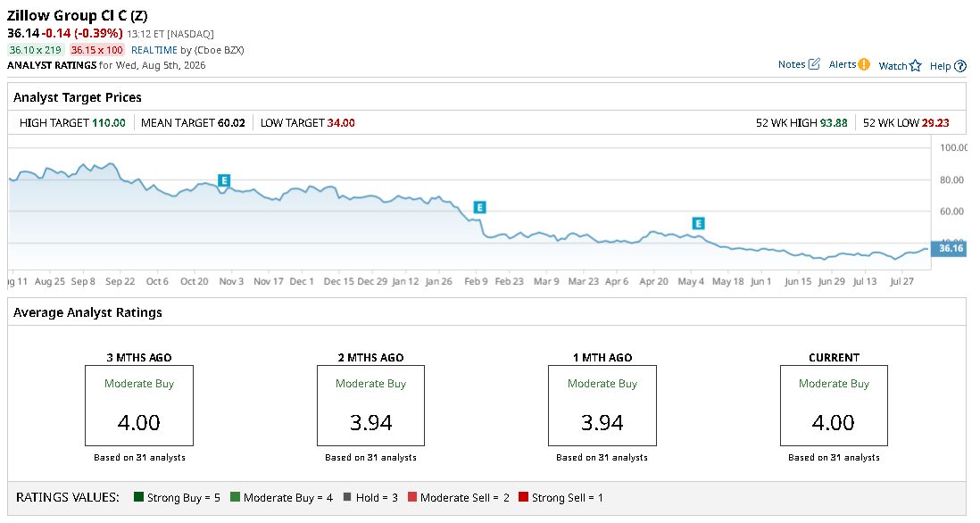Click the MEAN TARGET 60.02 value
Image resolution: width=980 pixels, height=523 pixels.
[231, 123]
